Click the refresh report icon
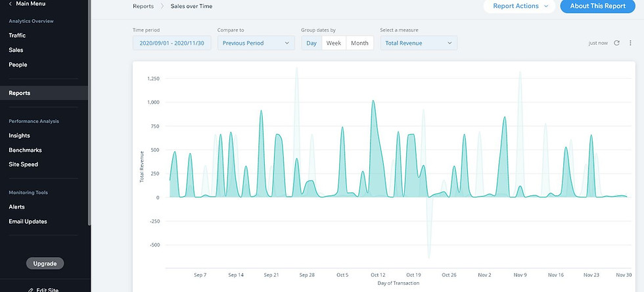The width and height of the screenshot is (644, 292). click(616, 43)
